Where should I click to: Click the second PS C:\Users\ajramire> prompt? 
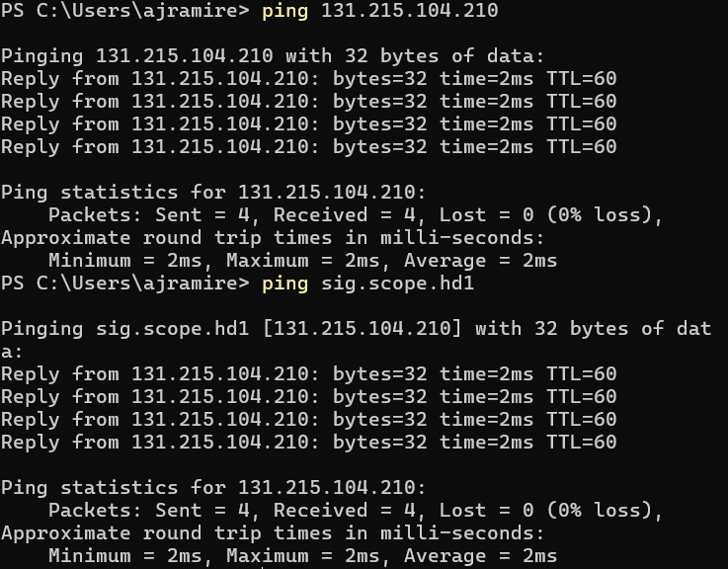125,284
